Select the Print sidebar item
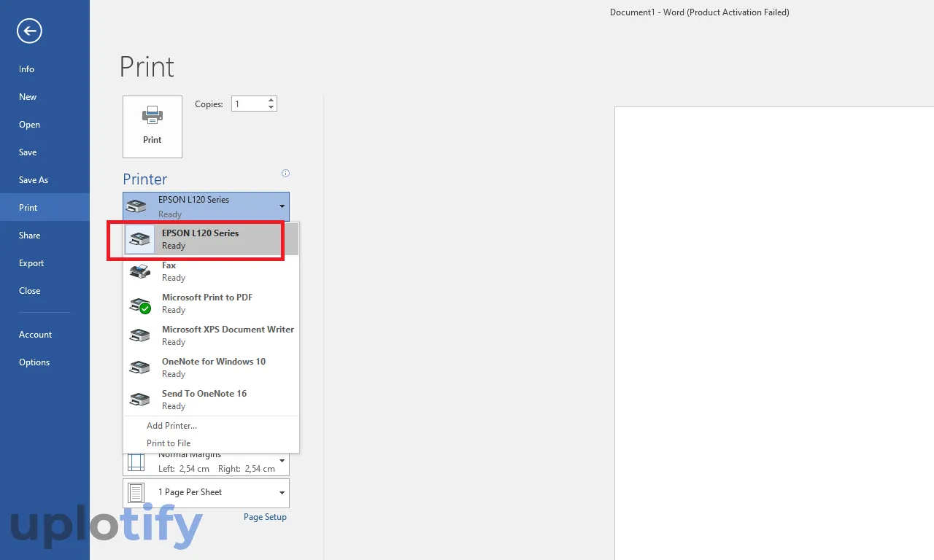 coord(45,208)
